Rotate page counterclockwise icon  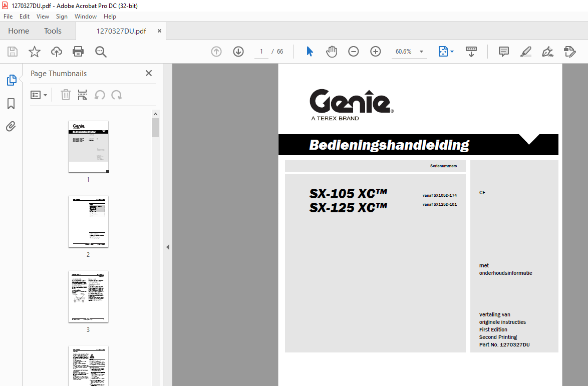coord(99,95)
